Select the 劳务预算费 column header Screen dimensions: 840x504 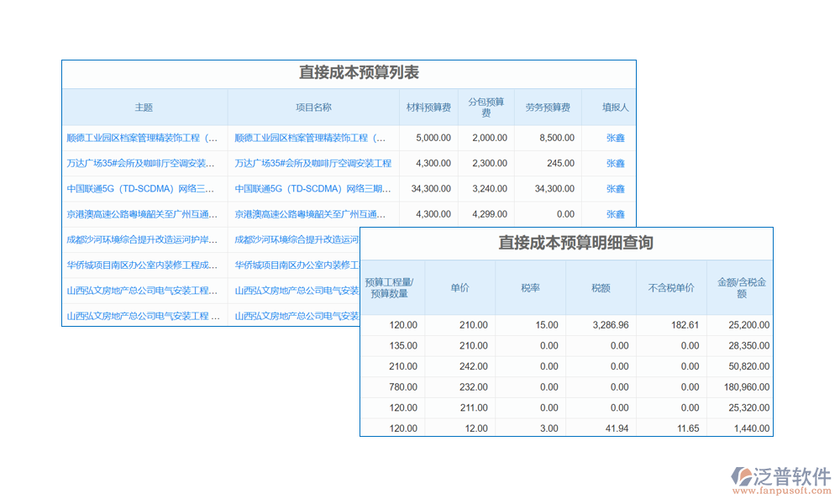(548, 108)
